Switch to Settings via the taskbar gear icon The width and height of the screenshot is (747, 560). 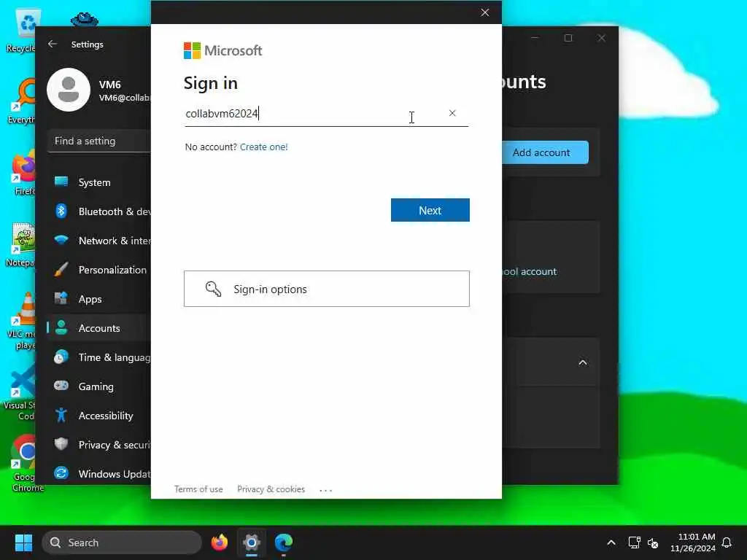pyautogui.click(x=252, y=542)
